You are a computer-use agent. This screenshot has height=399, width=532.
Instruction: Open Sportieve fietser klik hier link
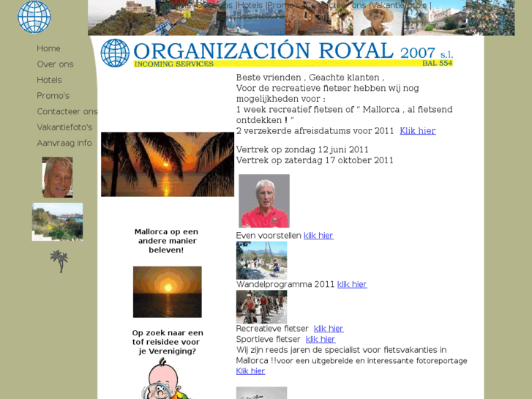[321, 339]
